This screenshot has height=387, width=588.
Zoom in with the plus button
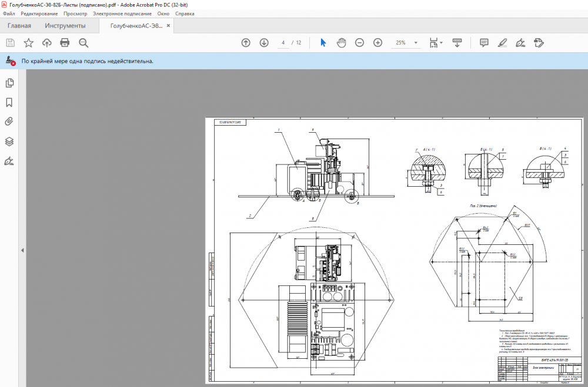point(377,43)
